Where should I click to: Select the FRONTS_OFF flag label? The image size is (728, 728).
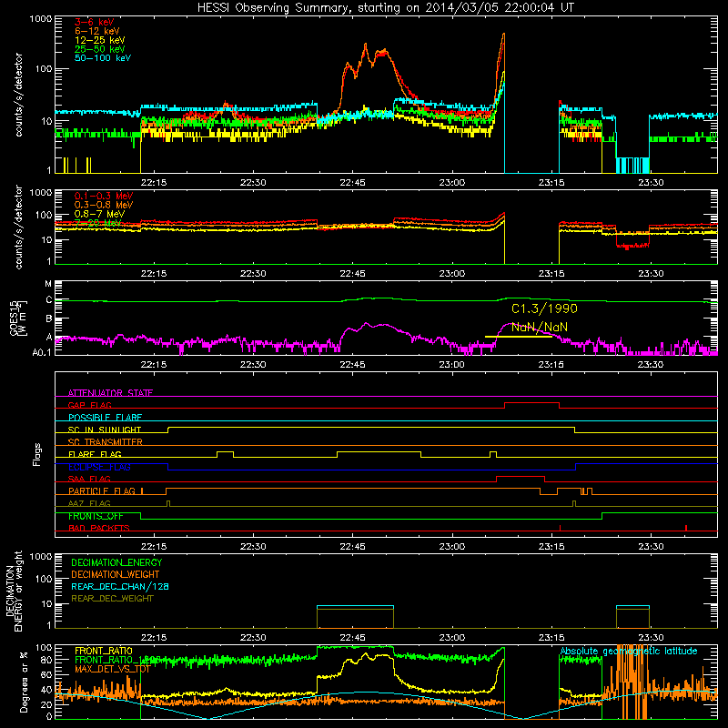(96, 516)
